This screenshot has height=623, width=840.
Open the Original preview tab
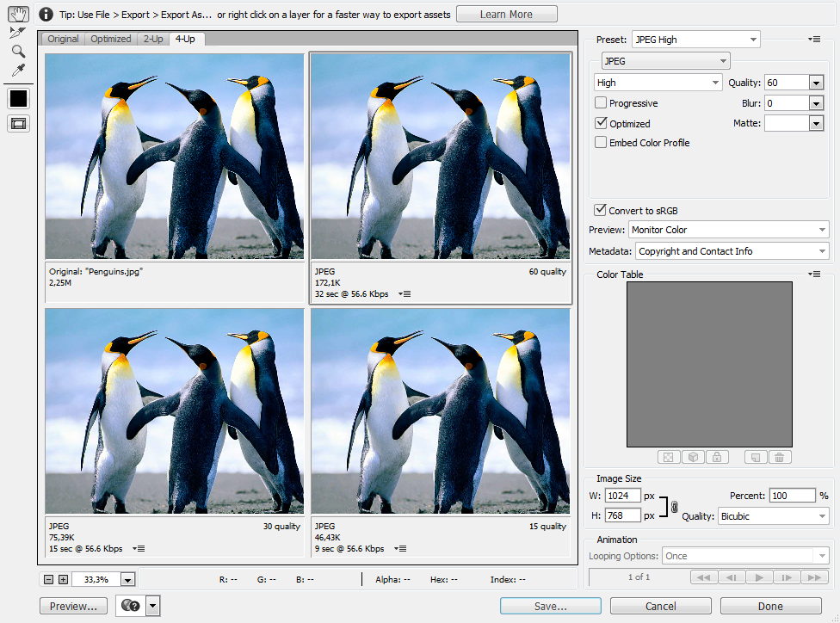(62, 39)
